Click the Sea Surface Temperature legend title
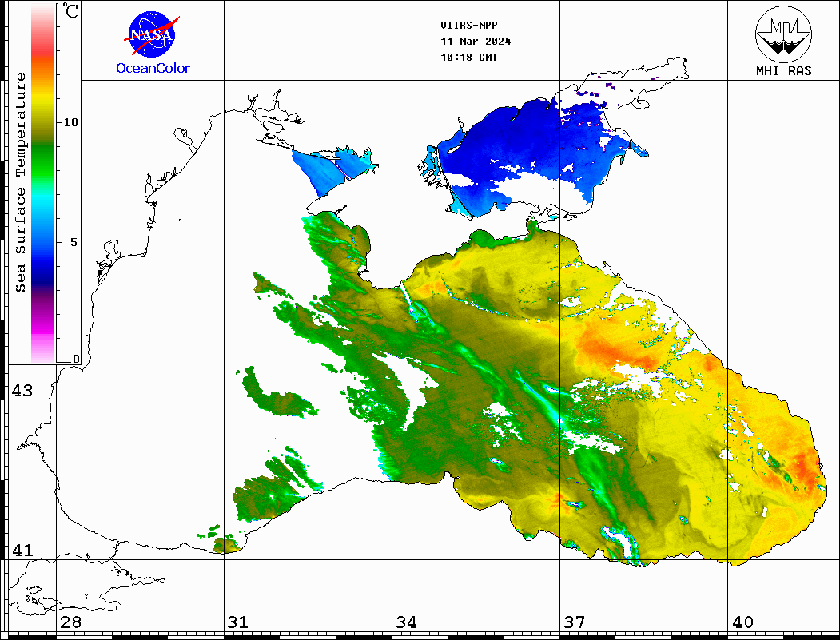This screenshot has height=640, width=840. pos(20,182)
